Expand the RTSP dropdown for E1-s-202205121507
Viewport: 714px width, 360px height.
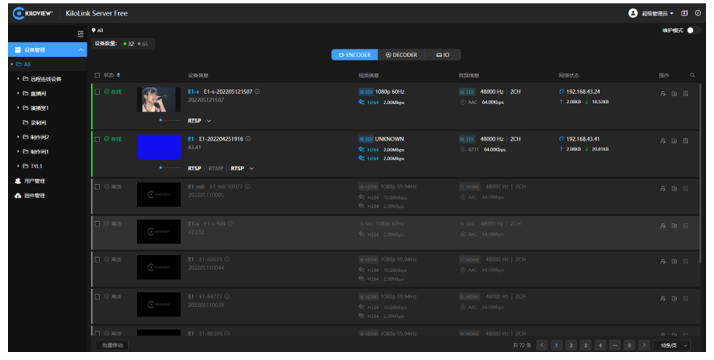(209, 121)
